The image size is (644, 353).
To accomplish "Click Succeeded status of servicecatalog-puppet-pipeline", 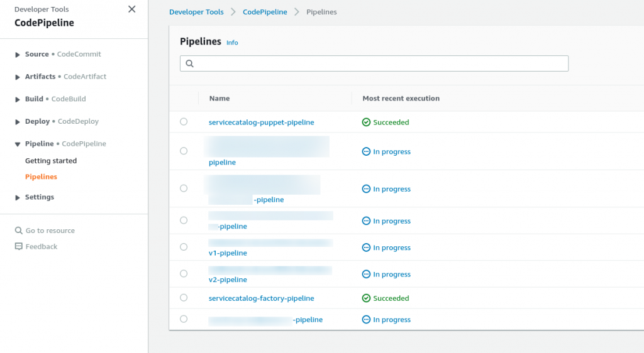I will tap(386, 122).
